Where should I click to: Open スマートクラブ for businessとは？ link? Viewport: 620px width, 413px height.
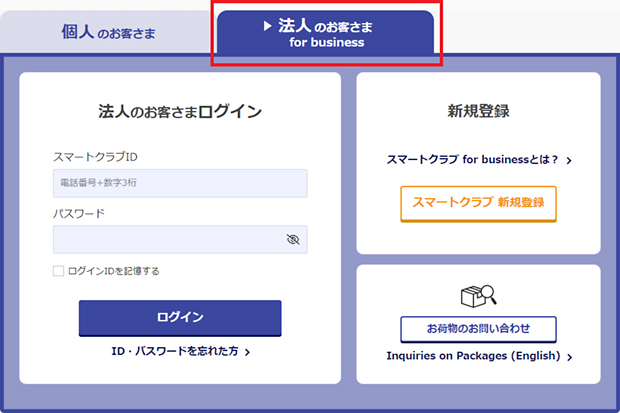pyautogui.click(x=479, y=160)
